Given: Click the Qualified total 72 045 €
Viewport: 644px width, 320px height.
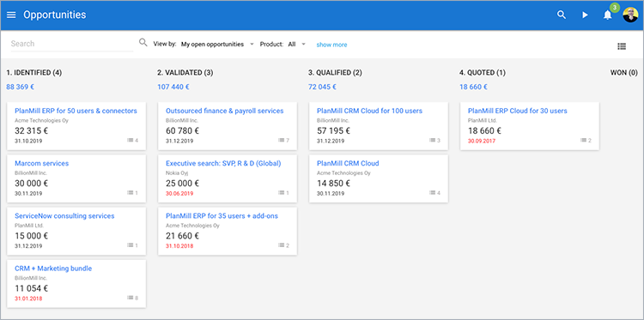Looking at the screenshot, I should 322,87.
